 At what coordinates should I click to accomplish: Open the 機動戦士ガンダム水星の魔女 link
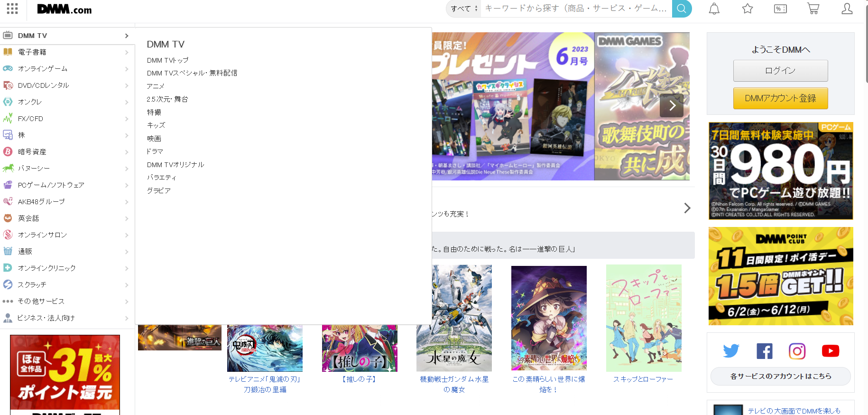pyautogui.click(x=454, y=385)
